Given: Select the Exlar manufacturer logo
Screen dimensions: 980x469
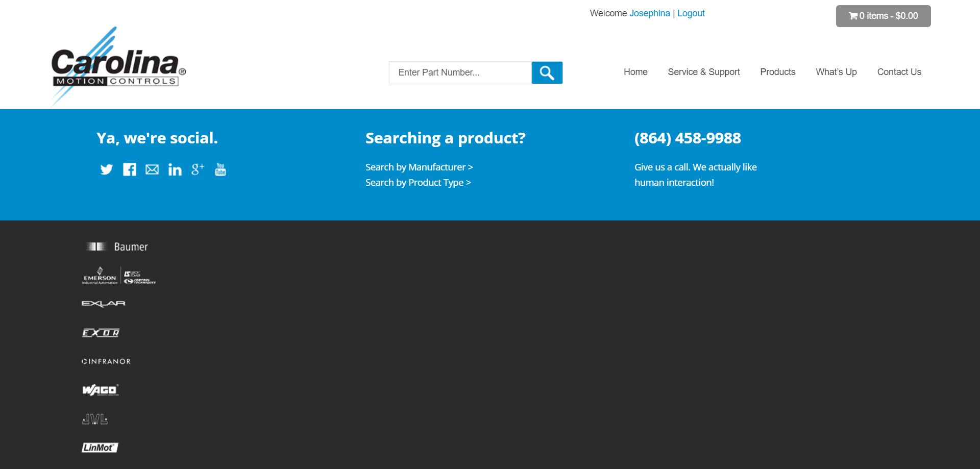Looking at the screenshot, I should point(104,304).
